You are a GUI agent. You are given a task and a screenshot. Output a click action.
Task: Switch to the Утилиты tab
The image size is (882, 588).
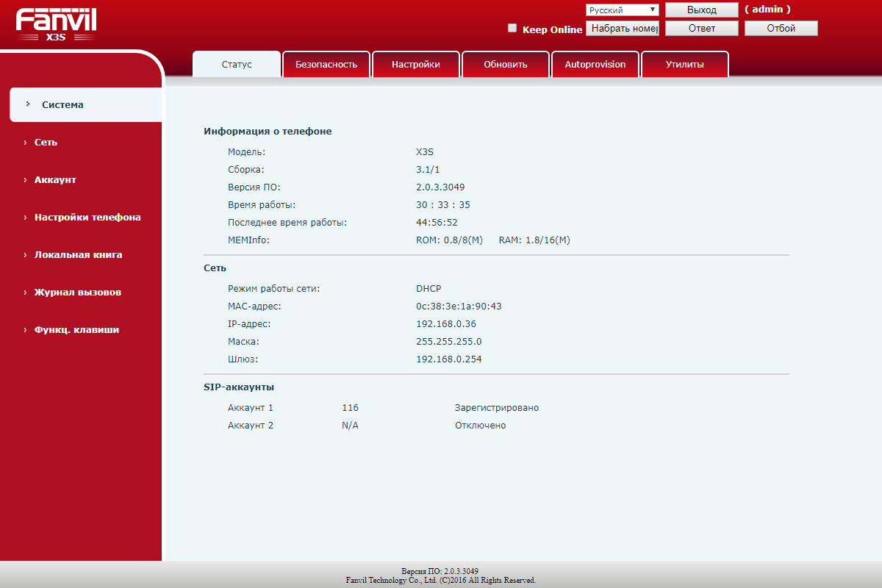[685, 65]
